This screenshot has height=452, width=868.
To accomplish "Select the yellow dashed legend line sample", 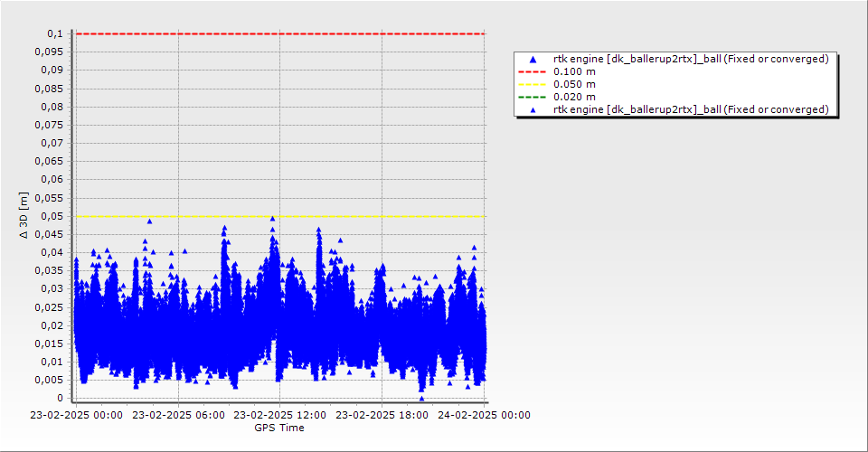I will pyautogui.click(x=532, y=85).
